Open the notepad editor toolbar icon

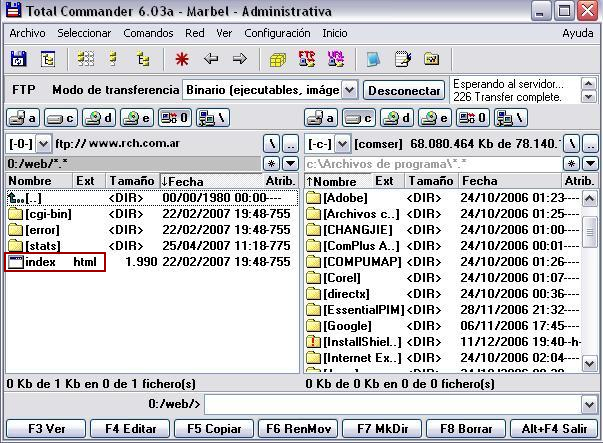pos(403,59)
